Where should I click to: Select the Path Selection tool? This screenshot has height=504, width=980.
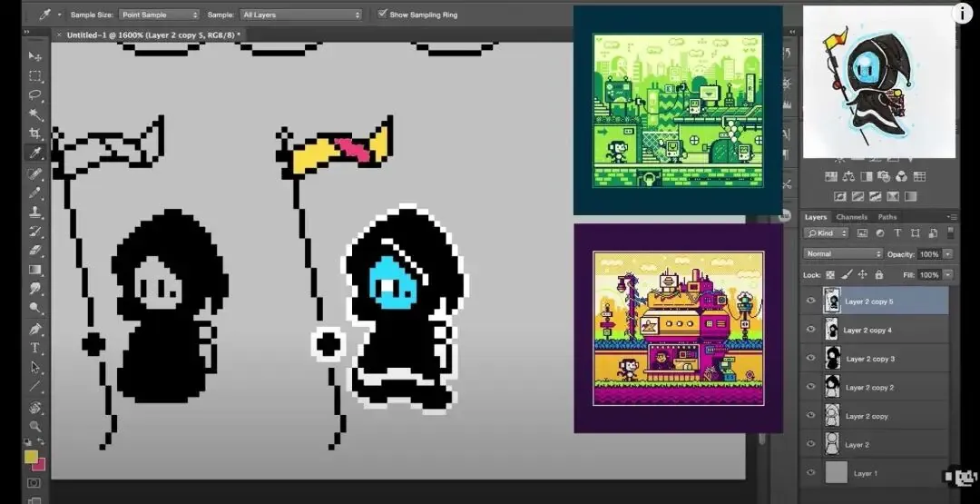[35, 368]
